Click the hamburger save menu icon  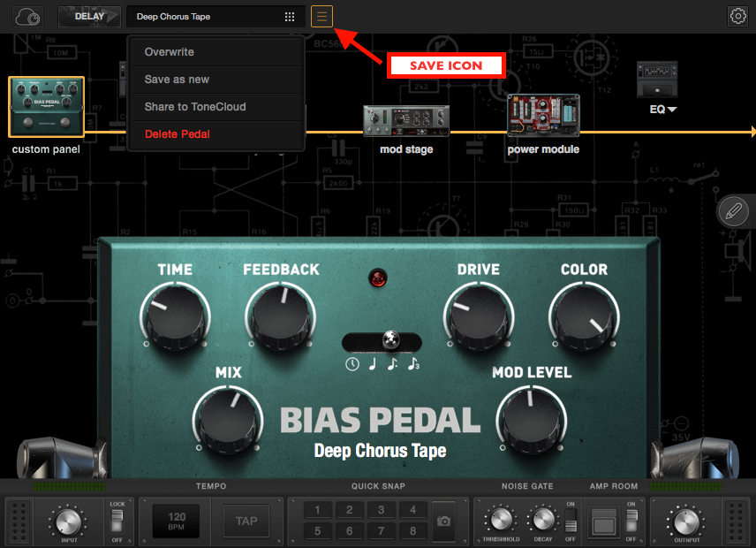point(321,17)
